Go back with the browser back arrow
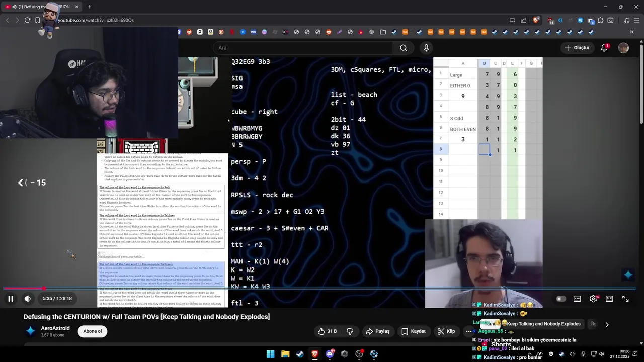This screenshot has height=362, width=644. coord(7,20)
